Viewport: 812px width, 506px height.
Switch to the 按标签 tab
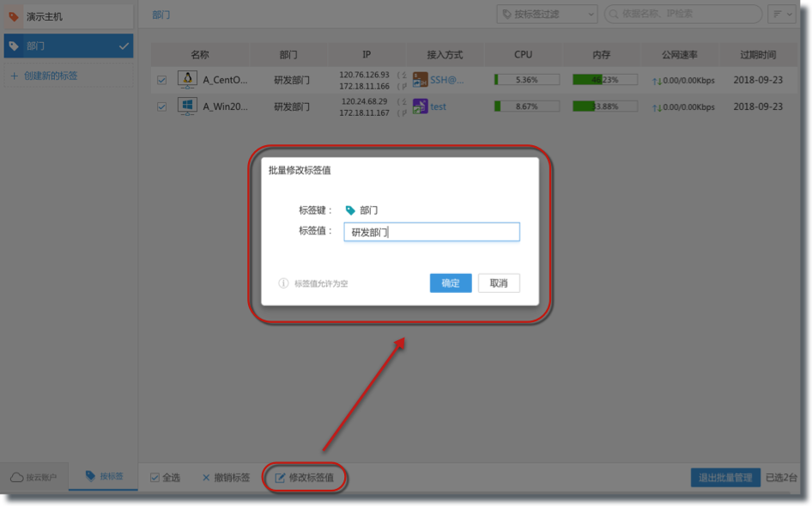coord(103,476)
